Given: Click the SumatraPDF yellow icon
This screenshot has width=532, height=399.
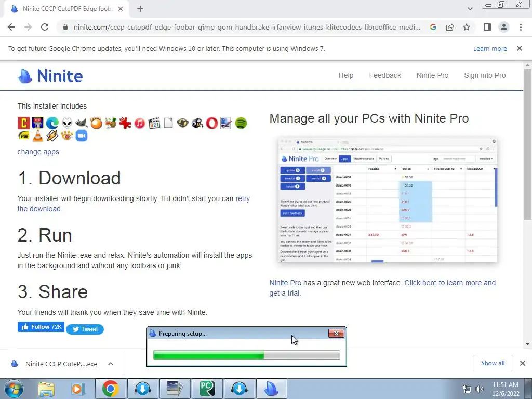Looking at the screenshot, I should point(23,136).
